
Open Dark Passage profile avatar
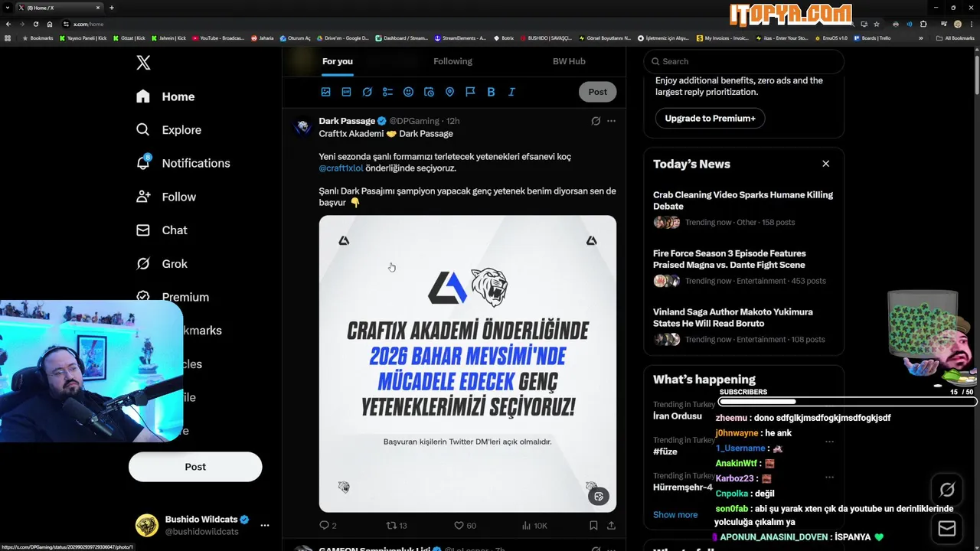[303, 126]
